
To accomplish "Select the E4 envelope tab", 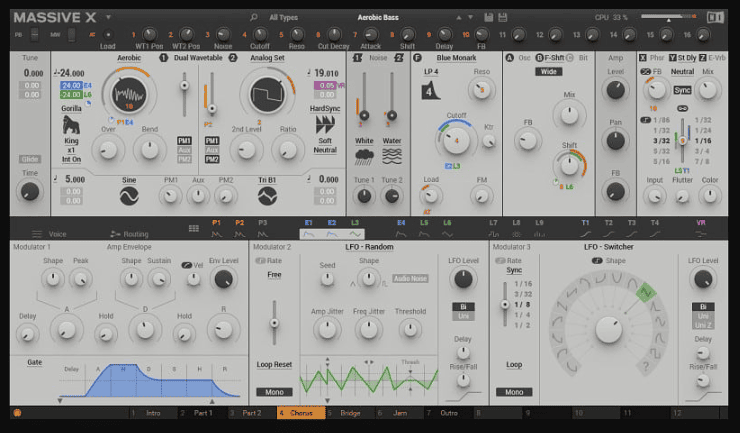I will point(401,229).
